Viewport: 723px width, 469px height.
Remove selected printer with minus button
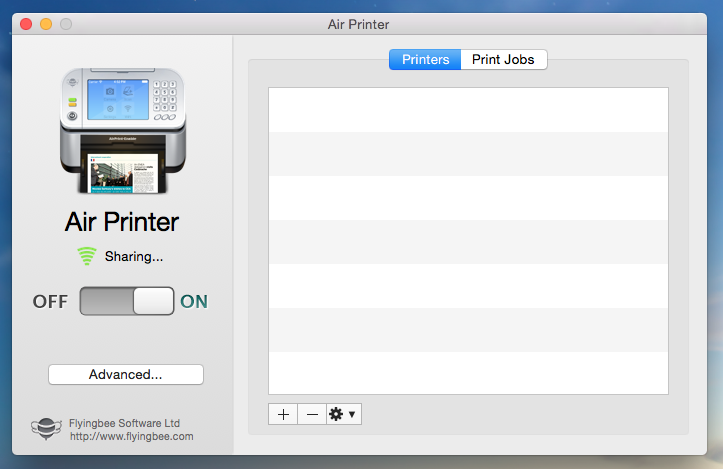[312, 414]
